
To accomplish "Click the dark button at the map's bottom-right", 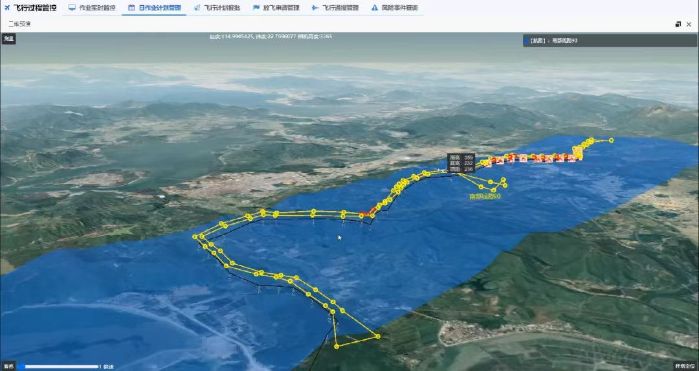I will point(685,367).
